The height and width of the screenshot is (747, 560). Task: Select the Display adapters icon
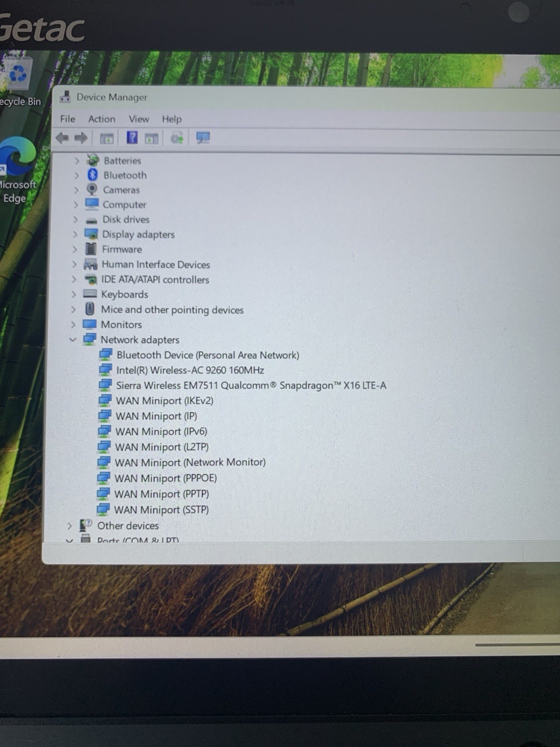tap(91, 234)
